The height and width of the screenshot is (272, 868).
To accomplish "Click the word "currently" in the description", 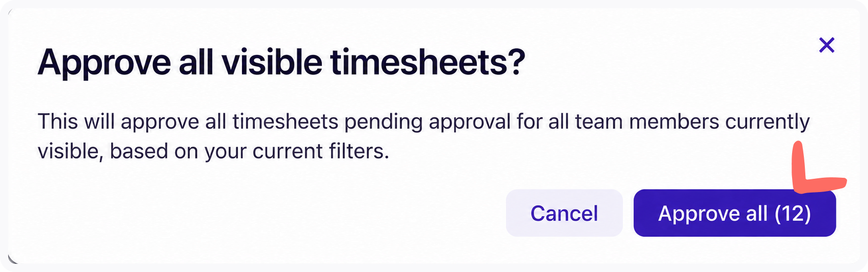I will click(768, 122).
